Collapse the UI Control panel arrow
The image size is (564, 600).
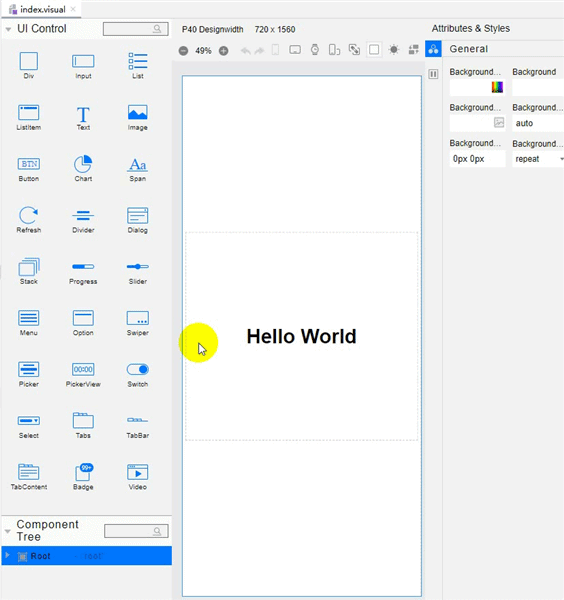(x=8, y=29)
